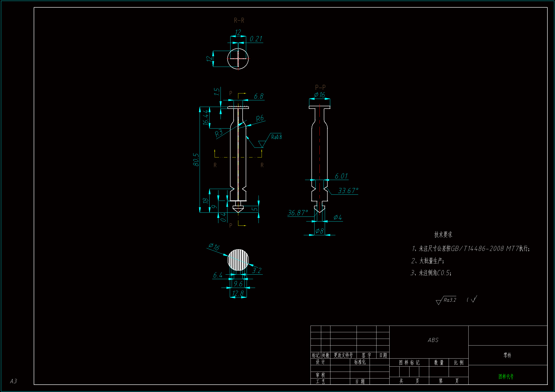The image size is (555, 392).
Task: Click the A3 sheet size label
Action: click(14, 381)
